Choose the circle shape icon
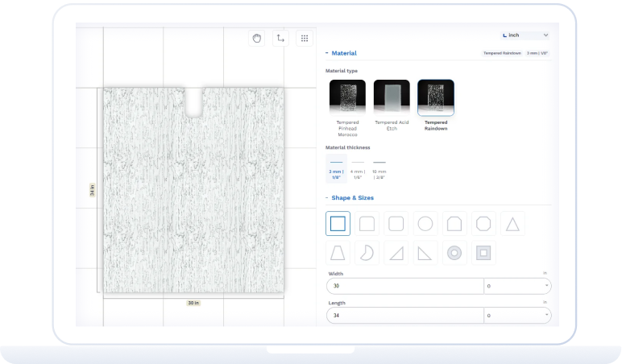Image resolution: width=622 pixels, height=364 pixels. click(x=425, y=224)
